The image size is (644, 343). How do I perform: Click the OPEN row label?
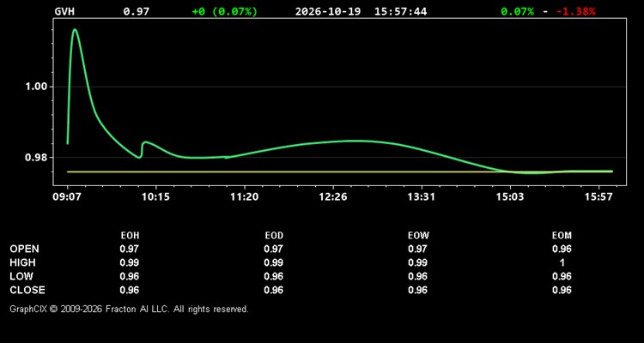pyautogui.click(x=25, y=249)
